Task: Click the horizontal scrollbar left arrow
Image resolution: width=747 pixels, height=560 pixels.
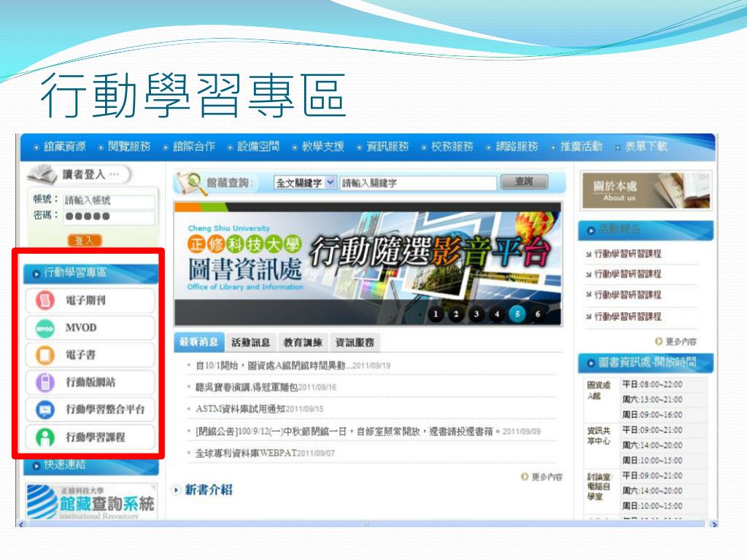Action: pyautogui.click(x=21, y=524)
